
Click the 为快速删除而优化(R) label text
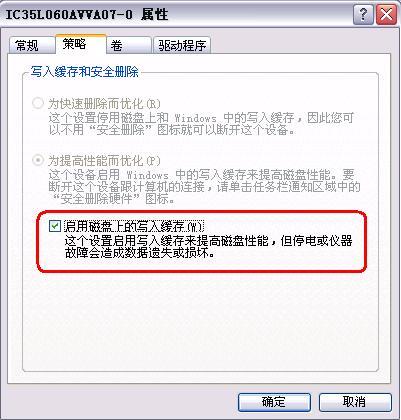point(104,104)
